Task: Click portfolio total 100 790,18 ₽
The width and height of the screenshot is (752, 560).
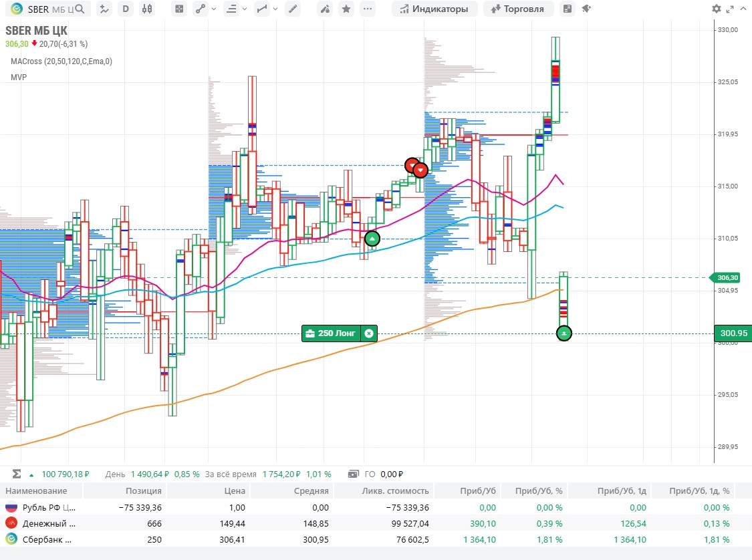Action: point(66,474)
